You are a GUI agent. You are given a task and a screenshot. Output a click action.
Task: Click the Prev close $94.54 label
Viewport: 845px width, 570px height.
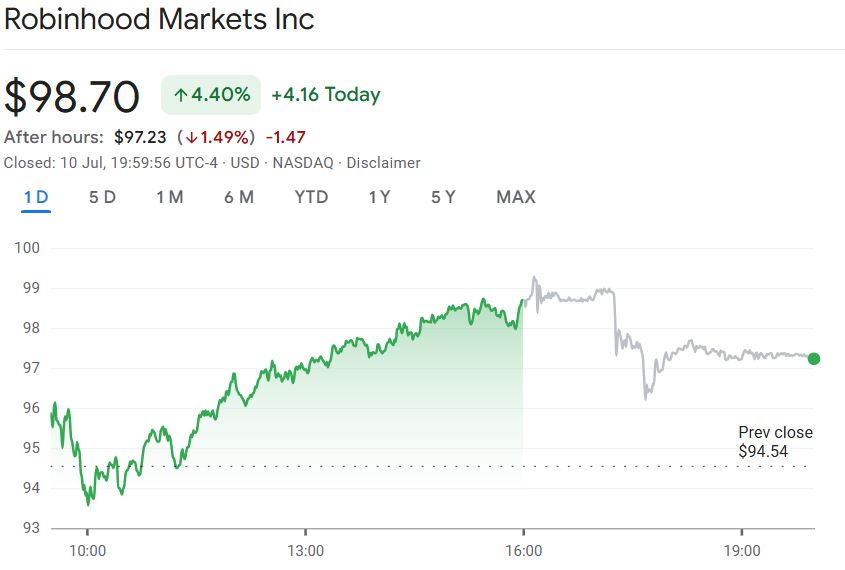click(775, 442)
